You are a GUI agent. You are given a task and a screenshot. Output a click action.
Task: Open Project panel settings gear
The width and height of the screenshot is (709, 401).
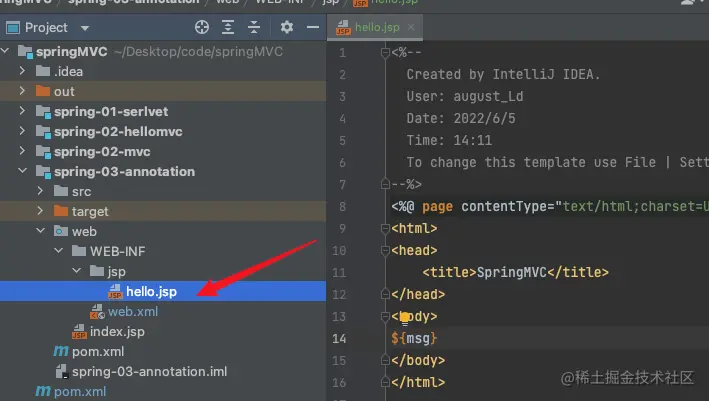pos(287,28)
